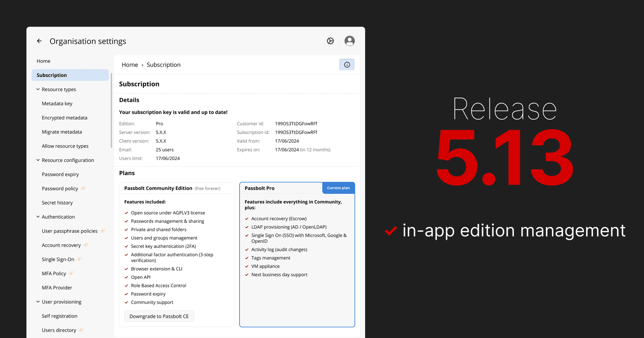Collapse the Resource types section chevron
Viewport: 644px width, 338px height.
[x=38, y=89]
